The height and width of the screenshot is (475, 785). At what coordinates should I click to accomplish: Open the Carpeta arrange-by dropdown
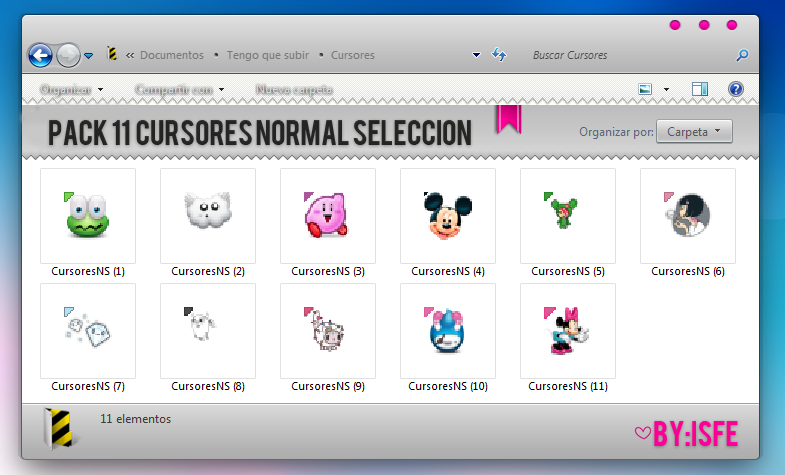pyautogui.click(x=694, y=132)
